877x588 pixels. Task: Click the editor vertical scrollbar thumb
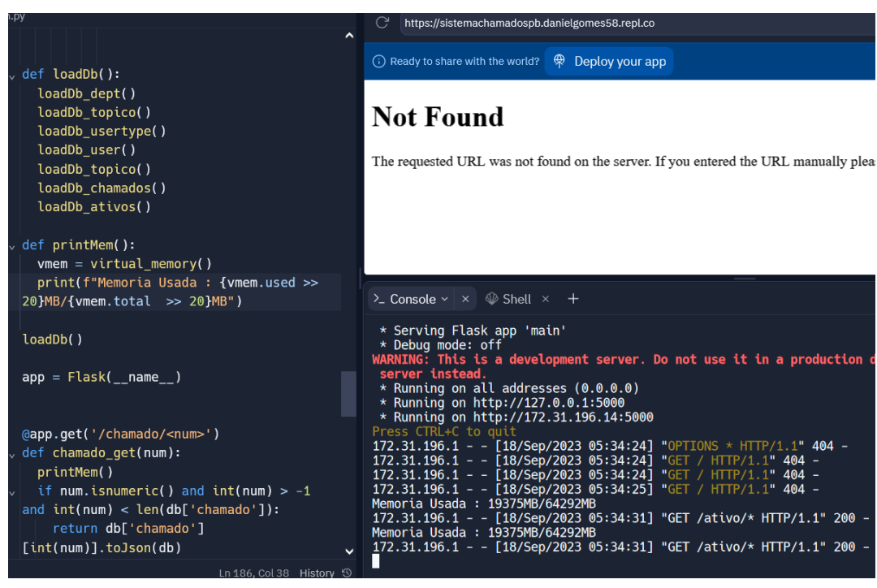pyautogui.click(x=348, y=394)
